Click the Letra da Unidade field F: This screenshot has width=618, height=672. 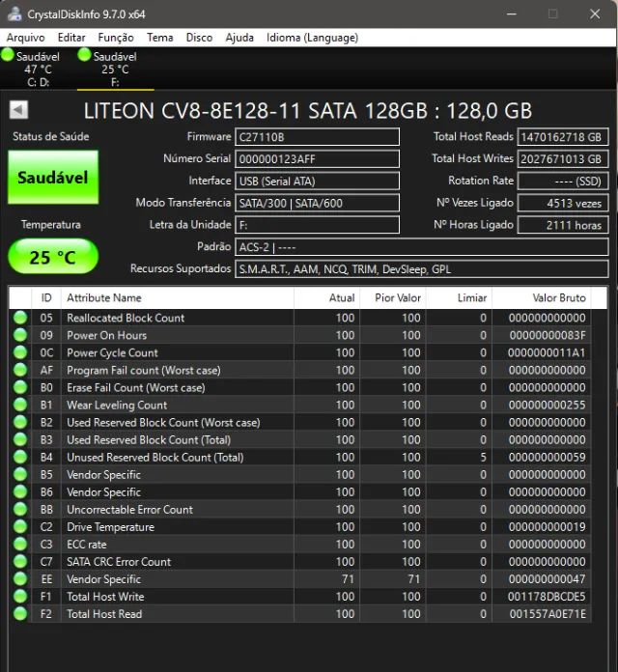coord(317,225)
